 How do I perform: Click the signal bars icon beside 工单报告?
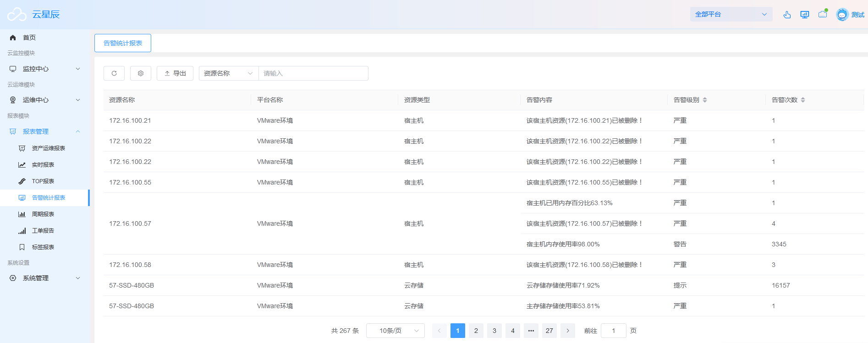coord(22,231)
